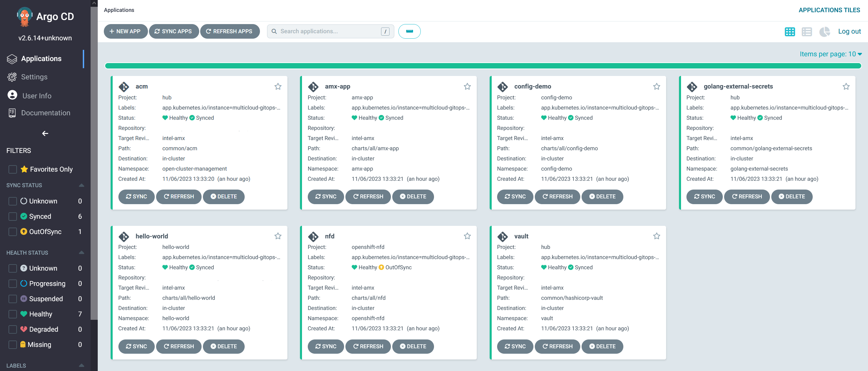Click the config-demo git source icon
Viewport: 868px width, 371px height.
click(503, 87)
